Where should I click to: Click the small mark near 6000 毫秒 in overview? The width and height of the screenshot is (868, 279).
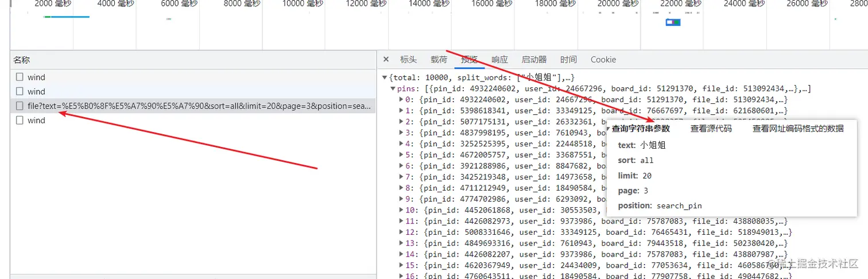[169, 19]
